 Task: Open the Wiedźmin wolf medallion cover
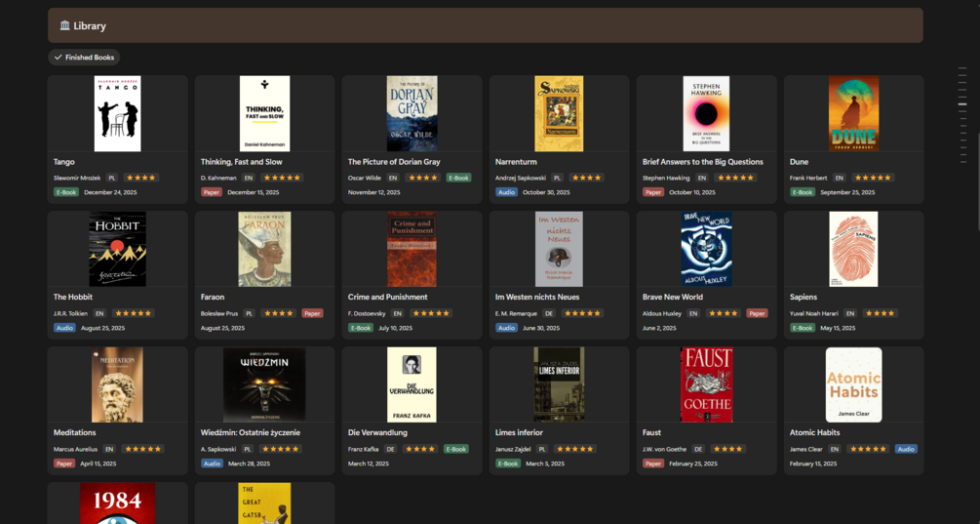[265, 384]
